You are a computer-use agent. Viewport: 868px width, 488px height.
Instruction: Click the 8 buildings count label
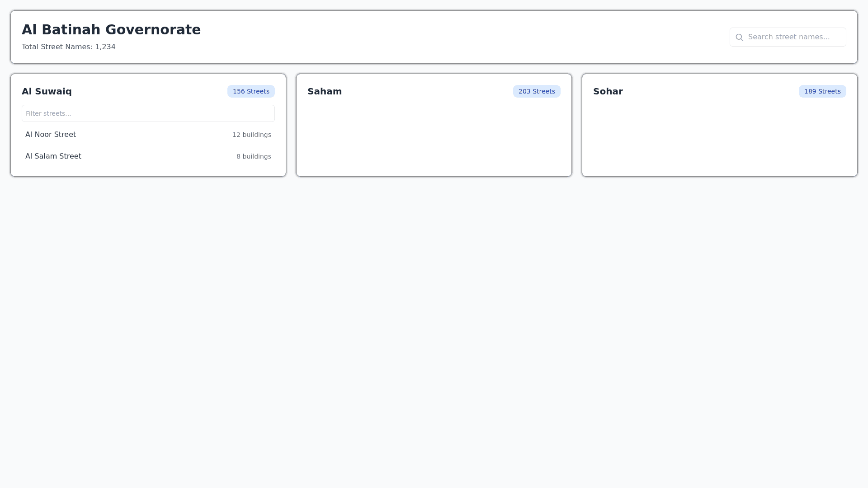pyautogui.click(x=254, y=156)
